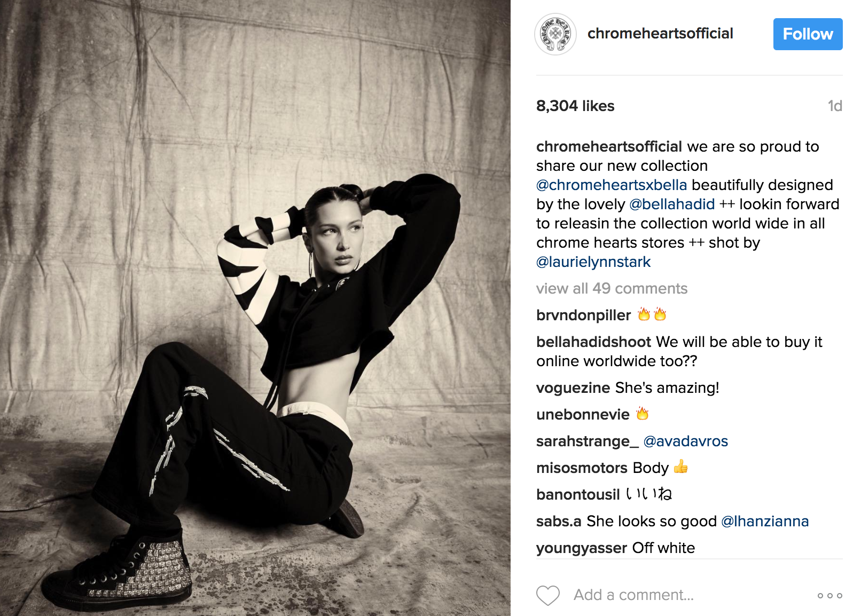Screen dimensions: 861x616
Task: Open the chromeheartsofficial name in the caption
Action: coord(609,147)
